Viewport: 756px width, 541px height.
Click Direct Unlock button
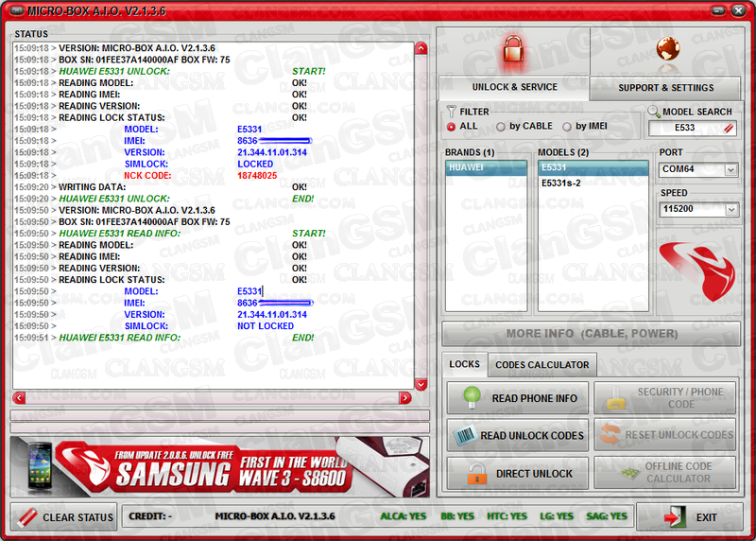click(517, 474)
